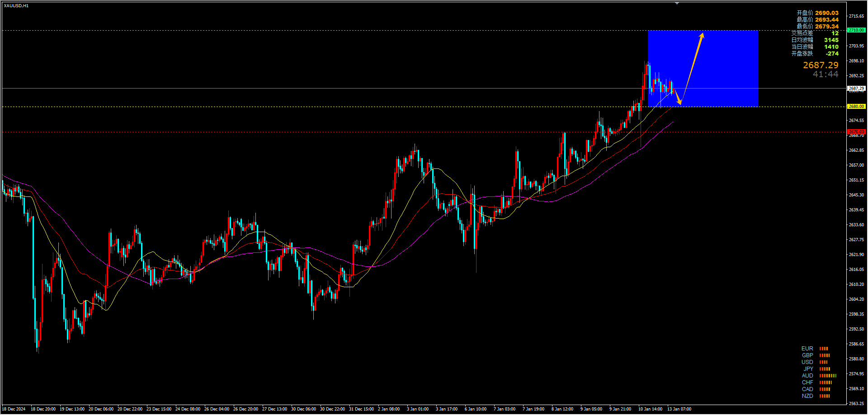
Task: Click the white 2687.29 current price tag
Action: [x=856, y=88]
